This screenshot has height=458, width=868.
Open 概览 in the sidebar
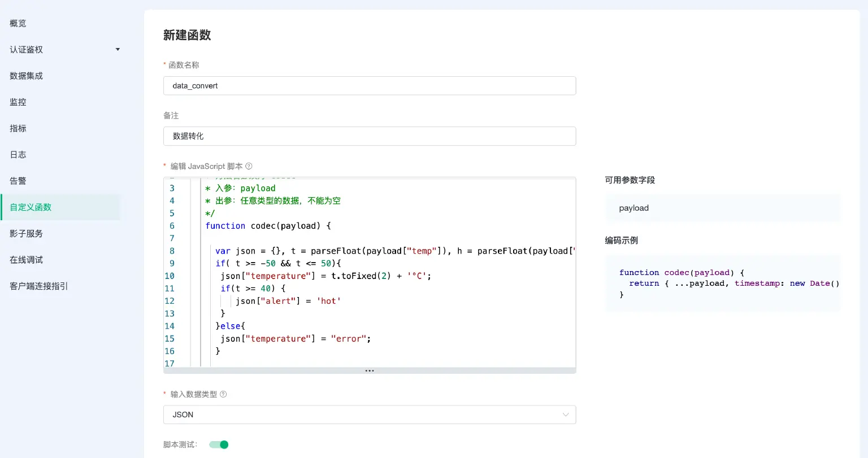pyautogui.click(x=18, y=23)
